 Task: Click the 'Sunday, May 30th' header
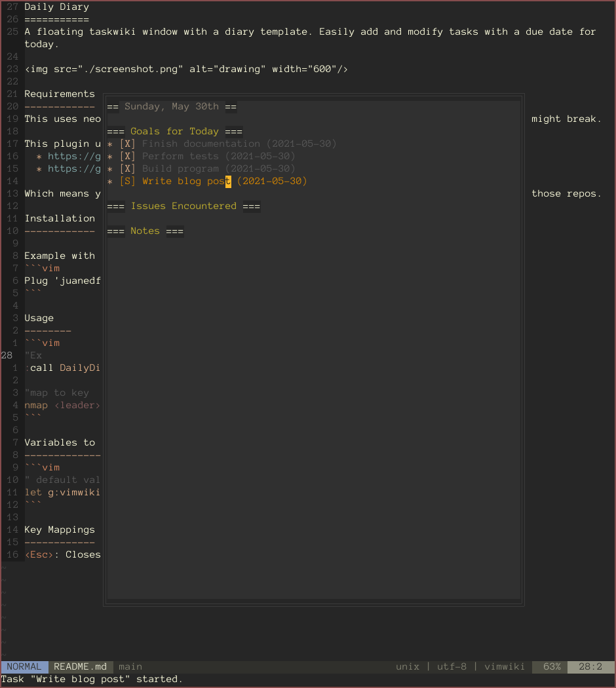(172, 107)
